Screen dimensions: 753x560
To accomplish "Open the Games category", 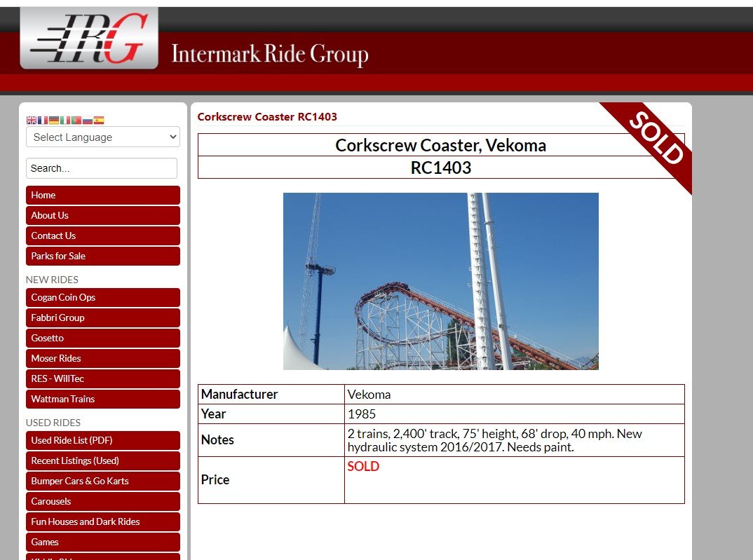I will point(103,542).
